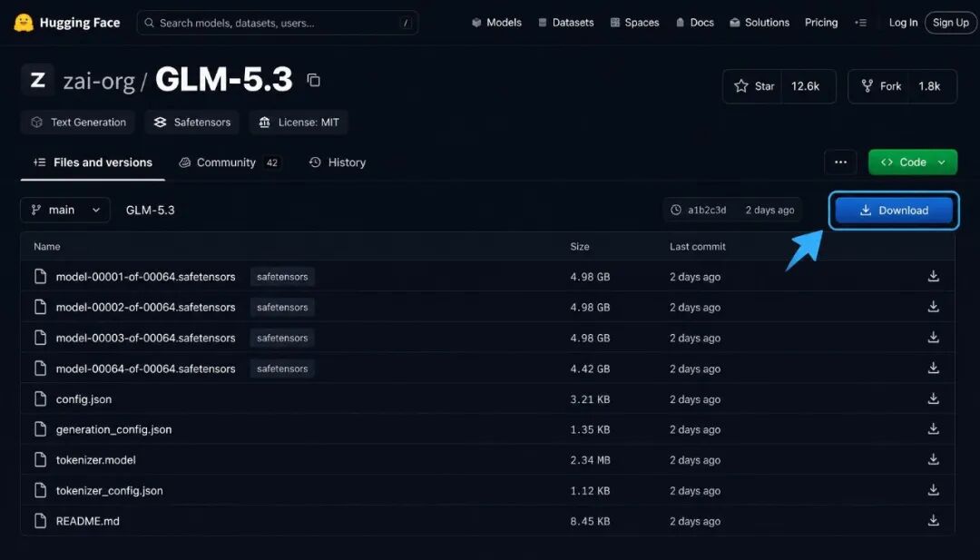Download model-00001-of-00064.safetensors via its row icon
Image resolution: width=980 pixels, height=560 pixels.
click(933, 276)
